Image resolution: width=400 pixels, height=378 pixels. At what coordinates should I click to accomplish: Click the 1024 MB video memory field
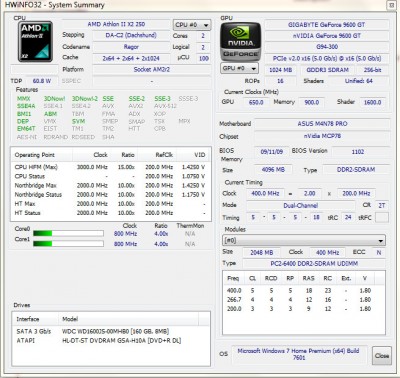[280, 70]
